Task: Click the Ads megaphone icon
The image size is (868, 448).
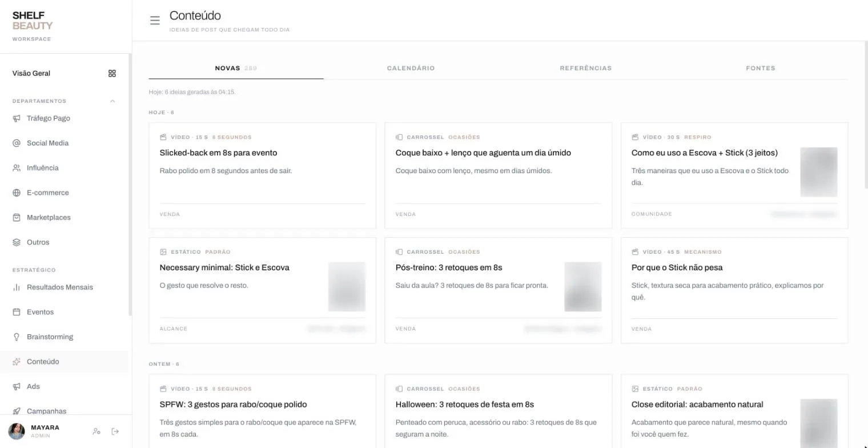Action: (x=17, y=387)
